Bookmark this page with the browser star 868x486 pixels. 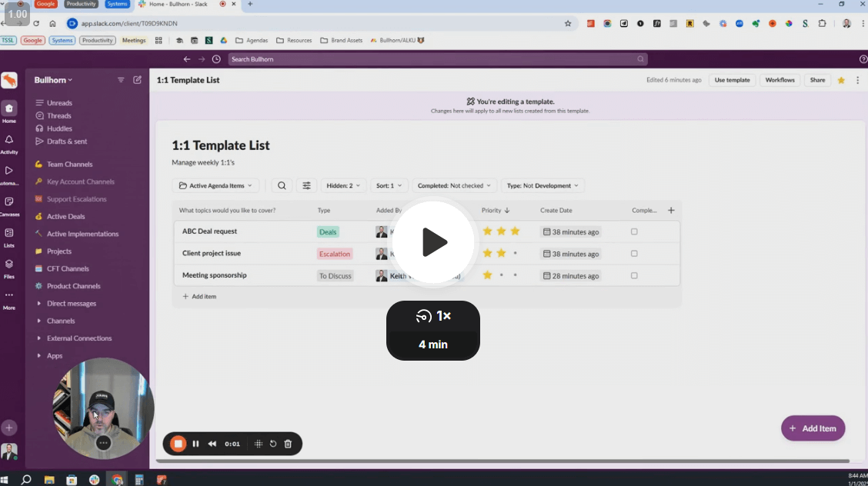[567, 23]
